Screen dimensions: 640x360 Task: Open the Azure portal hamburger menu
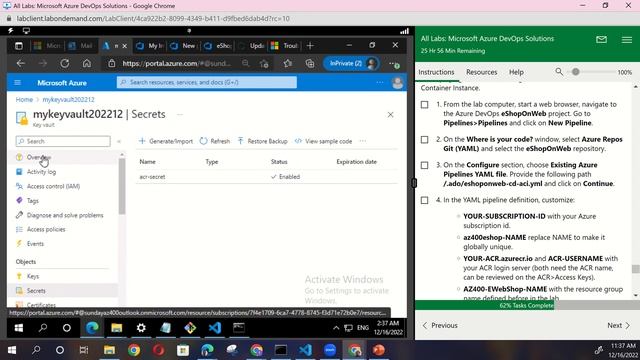click(x=18, y=83)
